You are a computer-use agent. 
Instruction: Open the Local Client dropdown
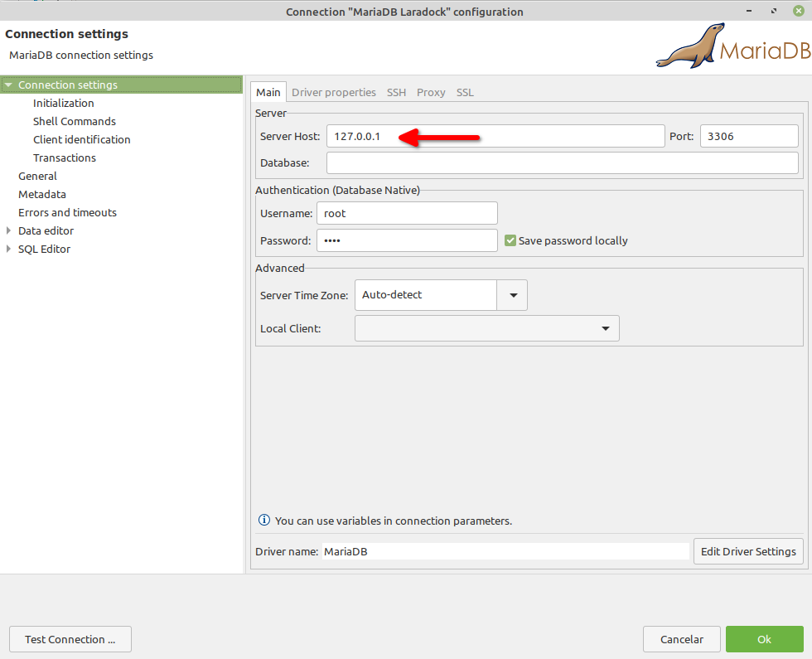pyautogui.click(x=487, y=328)
